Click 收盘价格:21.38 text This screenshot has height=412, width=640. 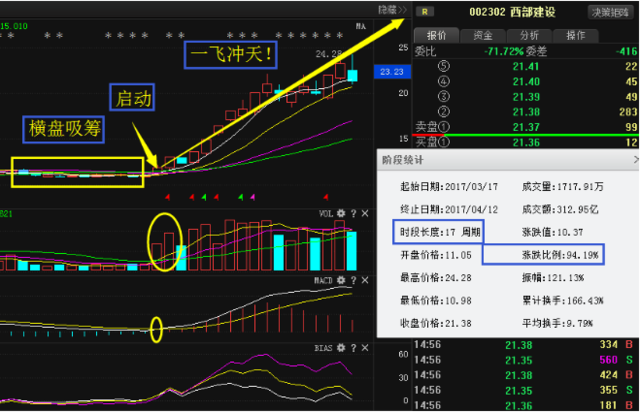tap(436, 323)
